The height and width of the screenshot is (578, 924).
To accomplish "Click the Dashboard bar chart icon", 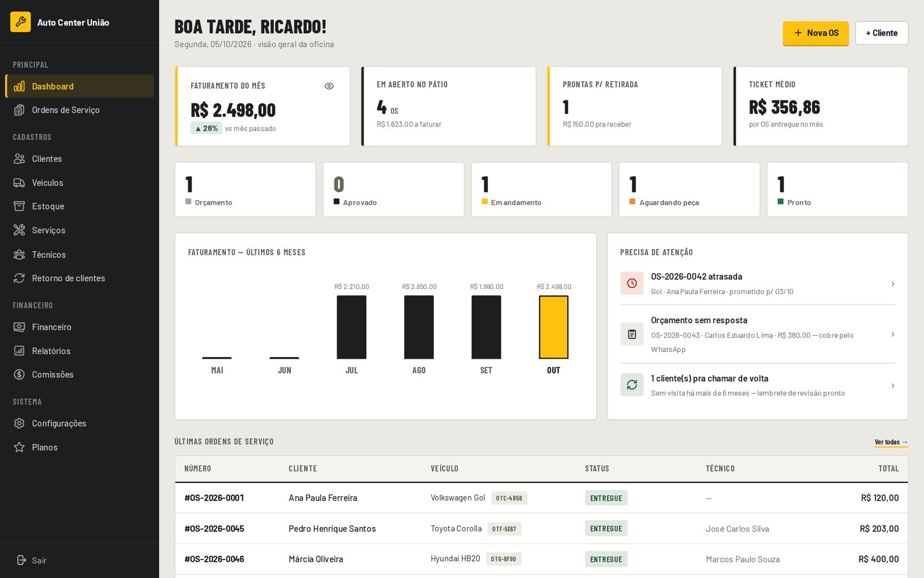I will coord(19,86).
